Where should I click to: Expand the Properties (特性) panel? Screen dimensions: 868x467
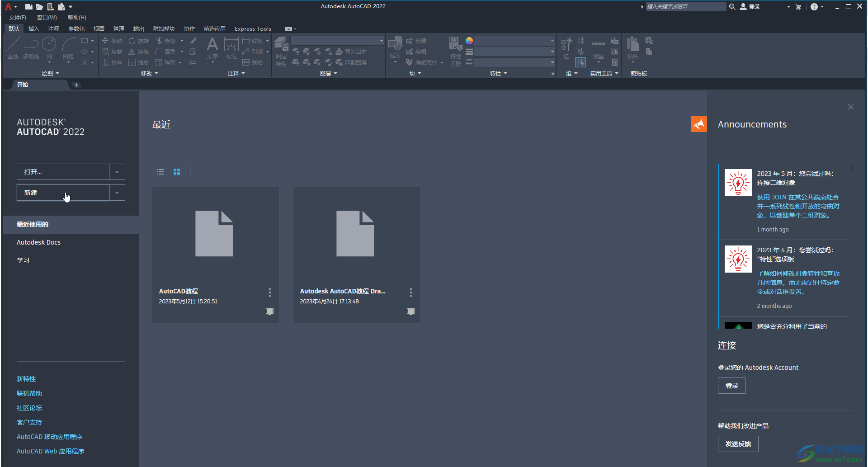(499, 73)
